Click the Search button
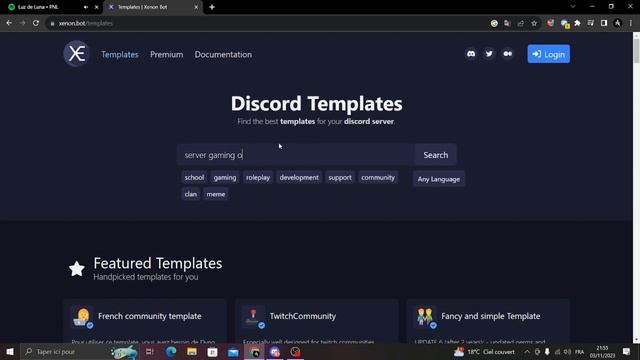The height and width of the screenshot is (360, 640). 436,155
